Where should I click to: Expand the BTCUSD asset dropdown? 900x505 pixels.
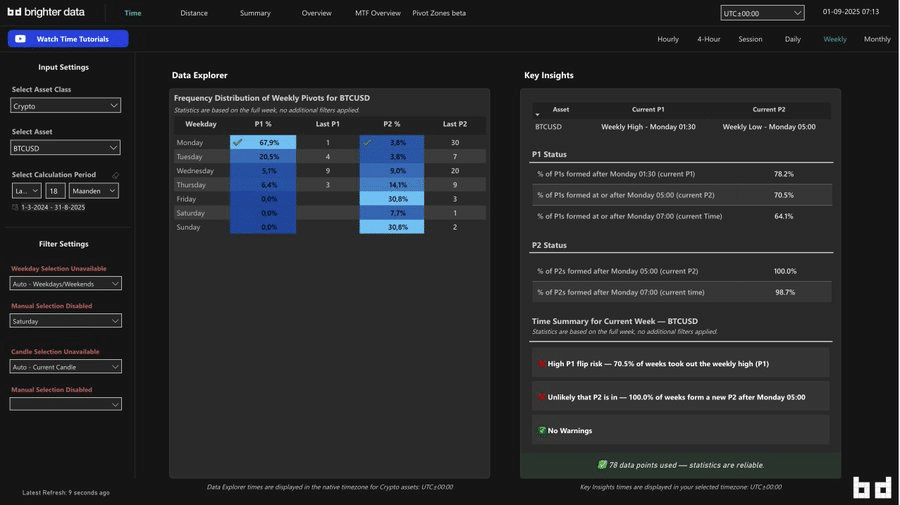(66, 148)
